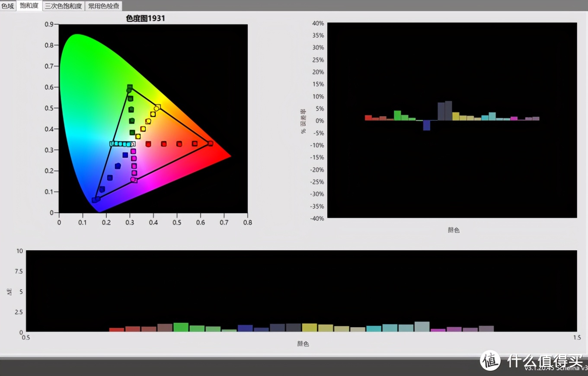Viewport: 588px width, 376px height.
Task: Select the outermost cyan point on the triangle edge
Action: coord(112,143)
